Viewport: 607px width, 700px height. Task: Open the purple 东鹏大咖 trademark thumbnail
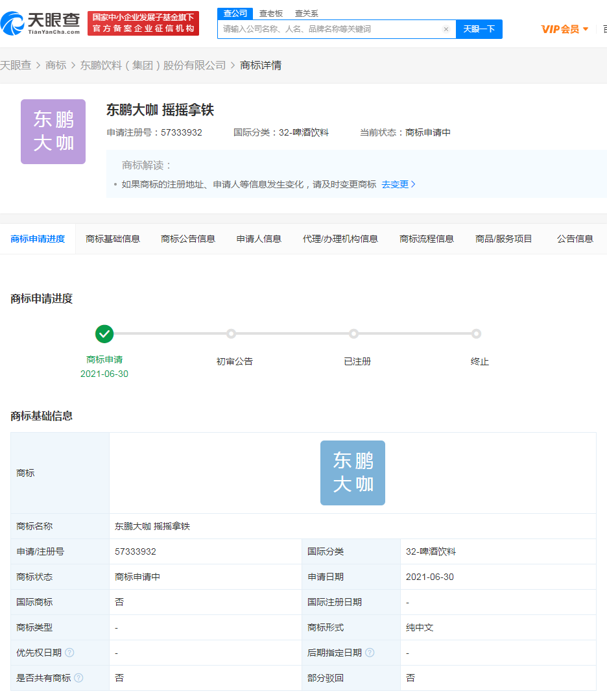[x=53, y=132]
